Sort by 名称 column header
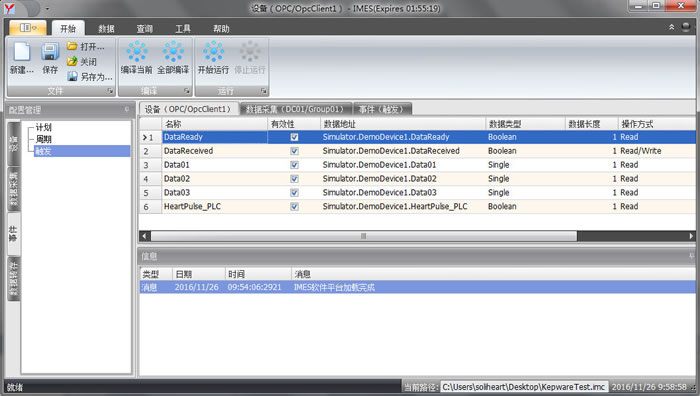This screenshot has height=396, width=700. [x=214, y=124]
